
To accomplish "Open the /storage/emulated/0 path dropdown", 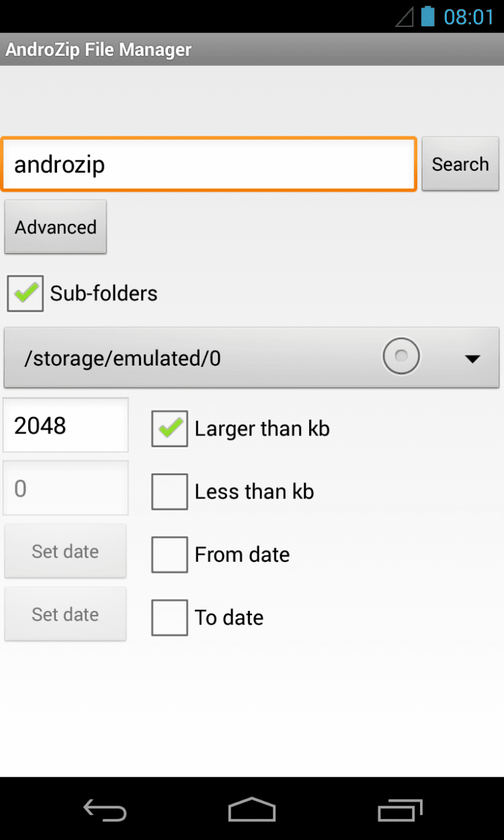I will point(202,358).
